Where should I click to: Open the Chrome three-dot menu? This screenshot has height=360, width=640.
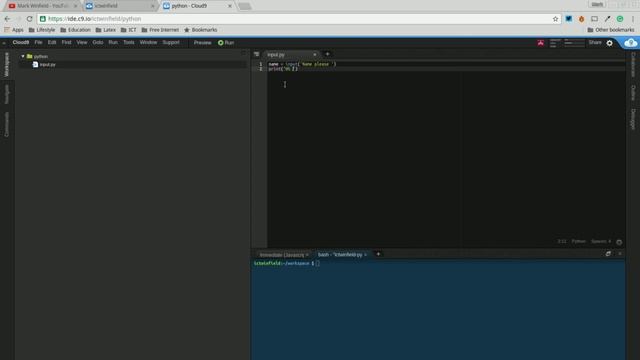coord(633,19)
